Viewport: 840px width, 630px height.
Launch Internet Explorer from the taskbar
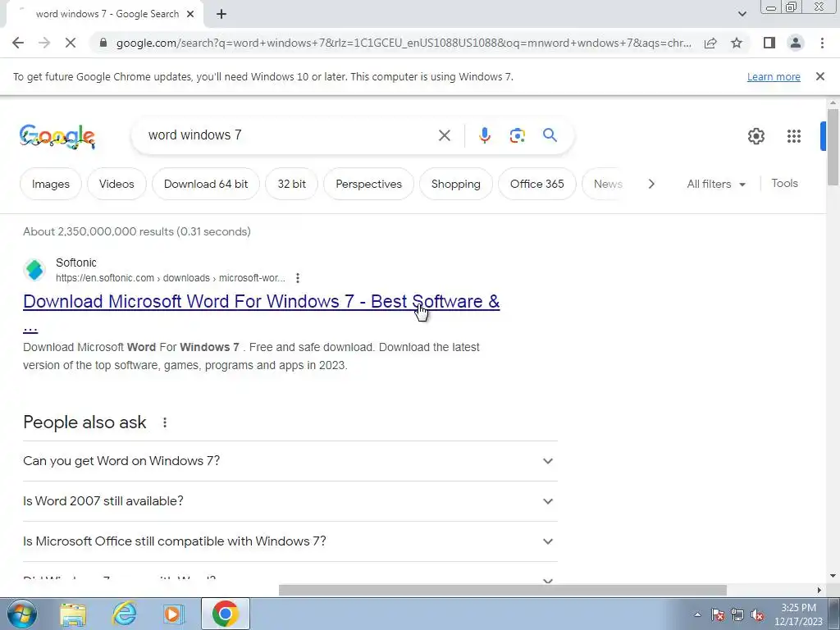pos(124,614)
